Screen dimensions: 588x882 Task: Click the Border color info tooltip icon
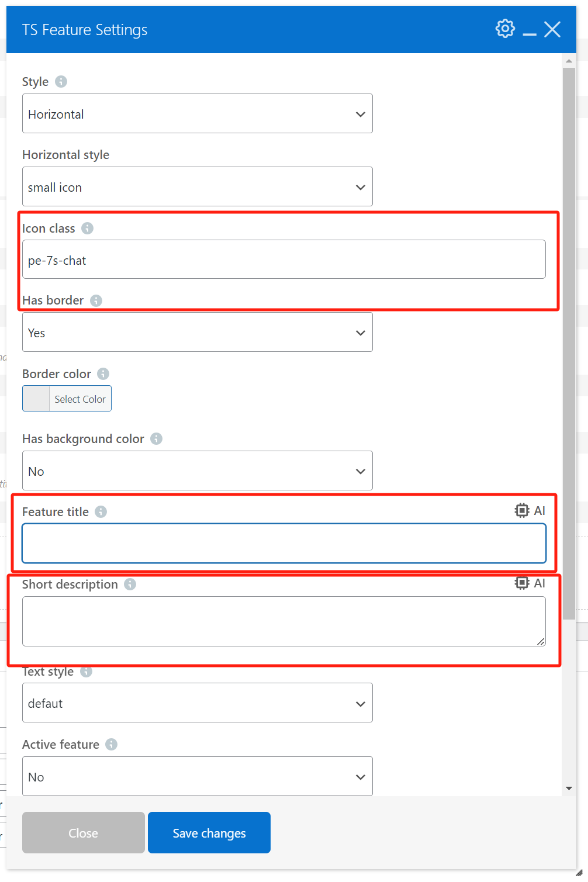[103, 374]
